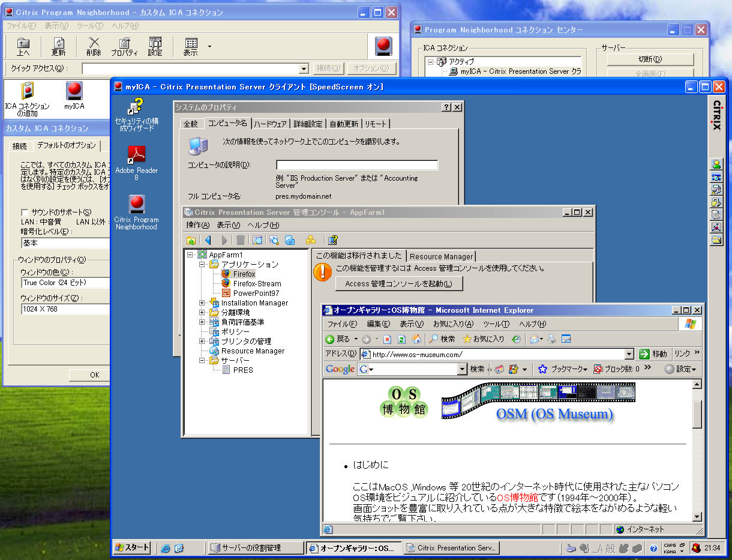The height and width of the screenshot is (560, 732).
Task: Click the 上へ (Up) toolbar icon in Program Neighborhood
Action: click(x=23, y=47)
